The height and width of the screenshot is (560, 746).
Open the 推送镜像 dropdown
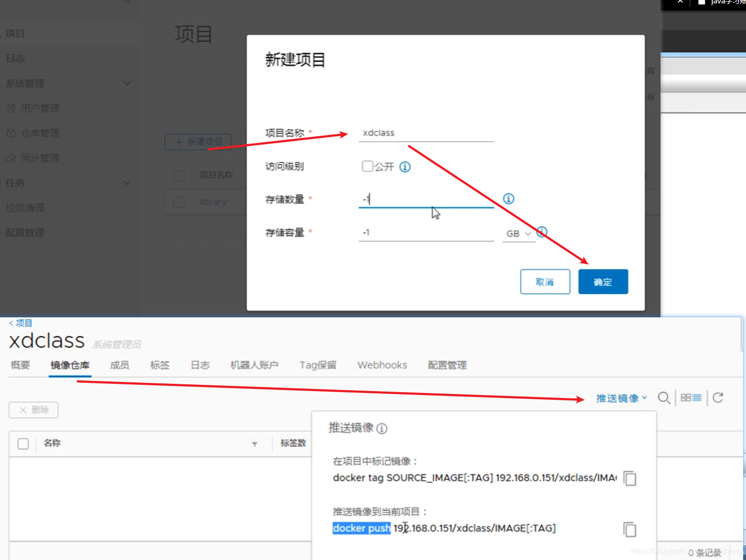click(621, 398)
